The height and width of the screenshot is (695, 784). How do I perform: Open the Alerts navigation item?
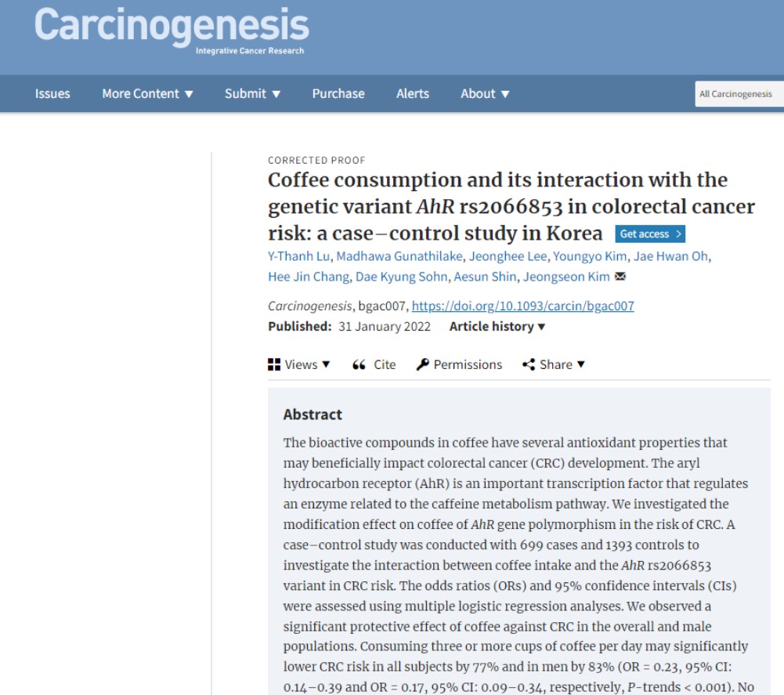[x=413, y=93]
